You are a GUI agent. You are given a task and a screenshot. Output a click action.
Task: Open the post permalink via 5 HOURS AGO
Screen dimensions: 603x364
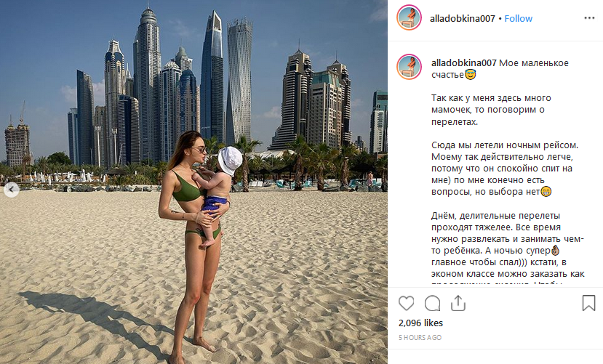420,338
